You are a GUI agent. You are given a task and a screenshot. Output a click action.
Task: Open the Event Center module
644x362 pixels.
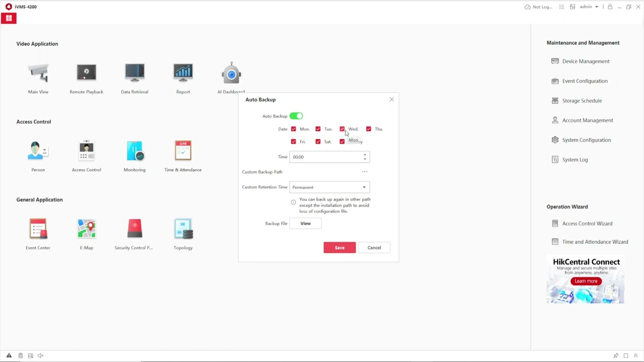[x=38, y=234]
